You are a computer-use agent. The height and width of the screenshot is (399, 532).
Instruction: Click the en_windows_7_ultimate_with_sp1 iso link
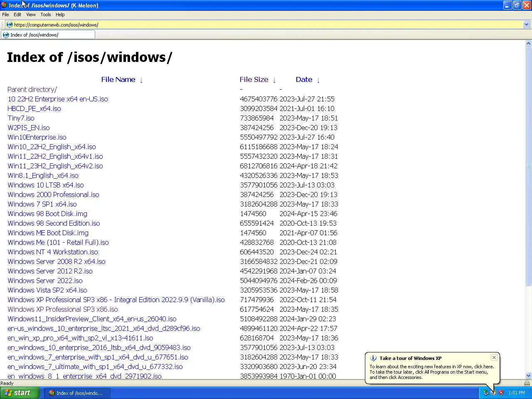[x=95, y=367]
